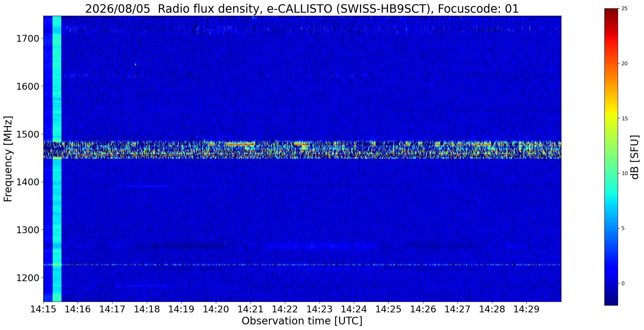Click the 14:29 time tick label
Image resolution: width=644 pixels, height=330 pixels.
527,309
